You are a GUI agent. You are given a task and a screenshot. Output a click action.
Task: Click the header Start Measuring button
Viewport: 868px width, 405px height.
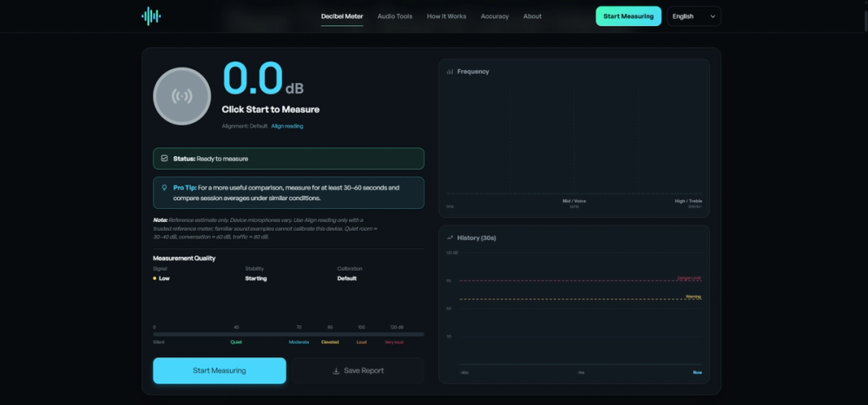click(628, 16)
